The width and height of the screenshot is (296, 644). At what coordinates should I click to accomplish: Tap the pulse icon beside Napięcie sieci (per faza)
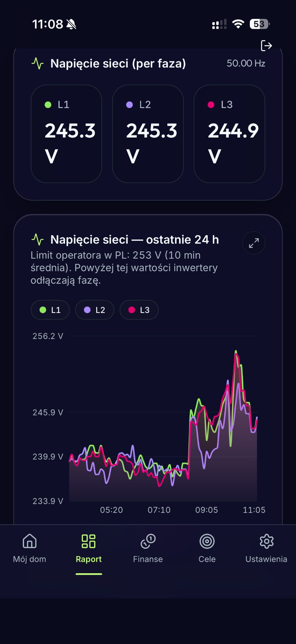click(x=38, y=63)
